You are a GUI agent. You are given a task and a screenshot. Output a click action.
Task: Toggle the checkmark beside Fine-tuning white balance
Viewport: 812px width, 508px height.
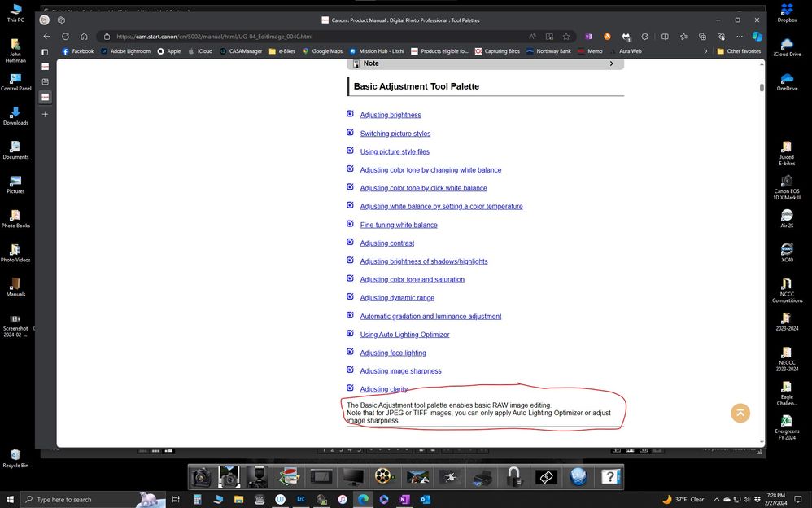coord(351,225)
